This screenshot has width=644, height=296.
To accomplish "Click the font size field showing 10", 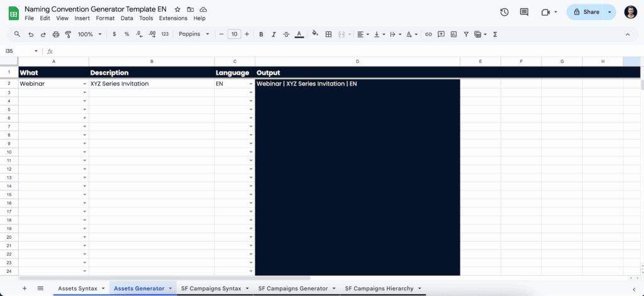I will (x=234, y=35).
